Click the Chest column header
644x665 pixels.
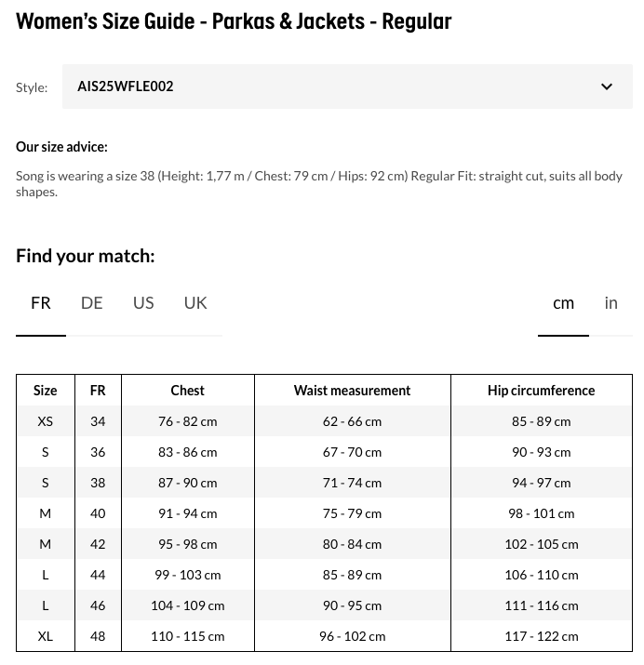click(187, 391)
